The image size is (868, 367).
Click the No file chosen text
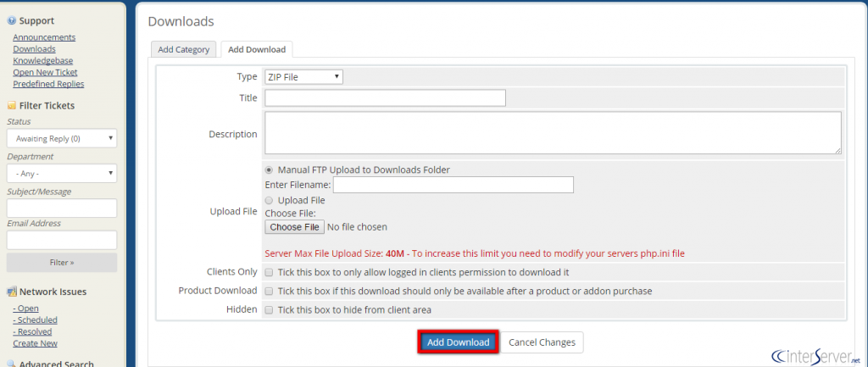pos(358,227)
